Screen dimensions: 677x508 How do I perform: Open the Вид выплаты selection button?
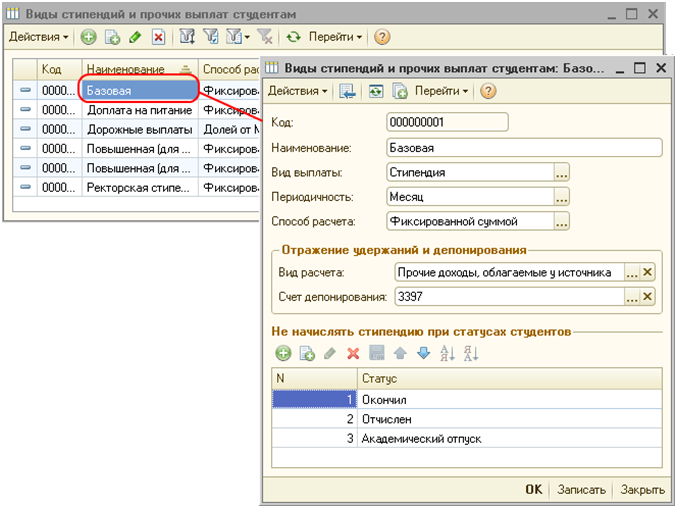tap(562, 172)
